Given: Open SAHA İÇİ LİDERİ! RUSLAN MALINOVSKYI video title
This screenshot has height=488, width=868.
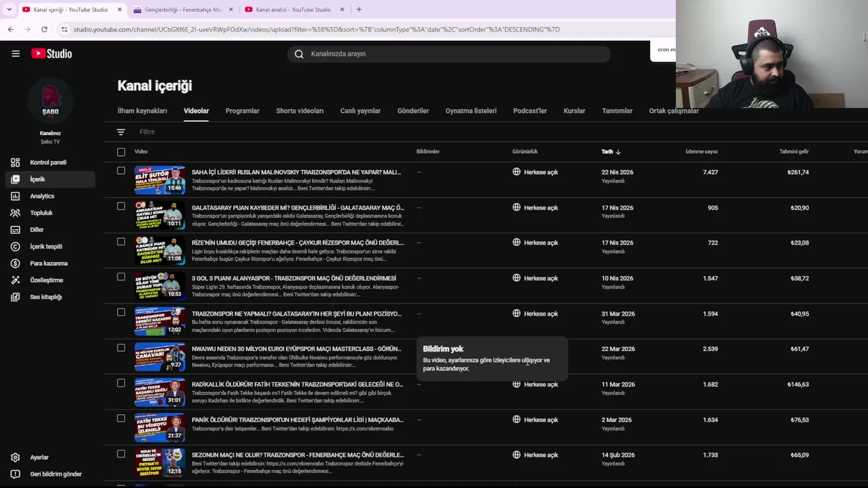Looking at the screenshot, I should (x=296, y=172).
